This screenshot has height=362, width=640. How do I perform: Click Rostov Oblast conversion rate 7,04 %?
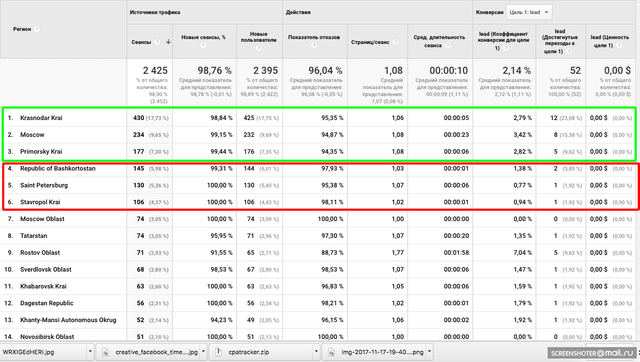point(522,253)
